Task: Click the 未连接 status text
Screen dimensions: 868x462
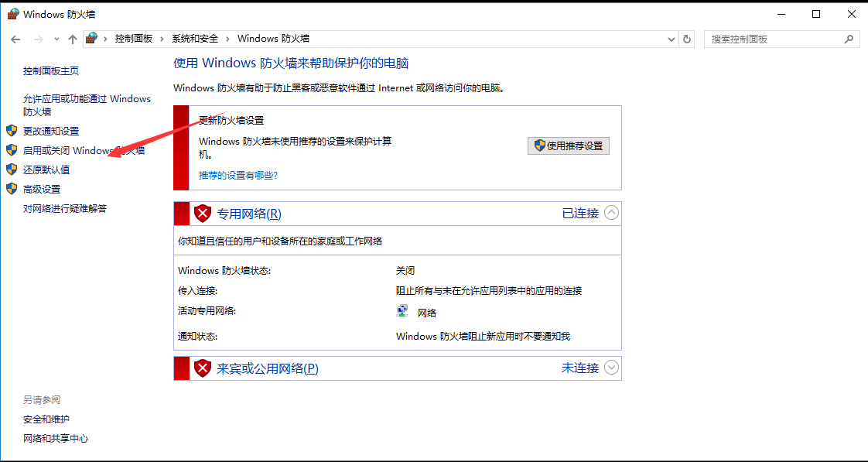Action: (580, 368)
